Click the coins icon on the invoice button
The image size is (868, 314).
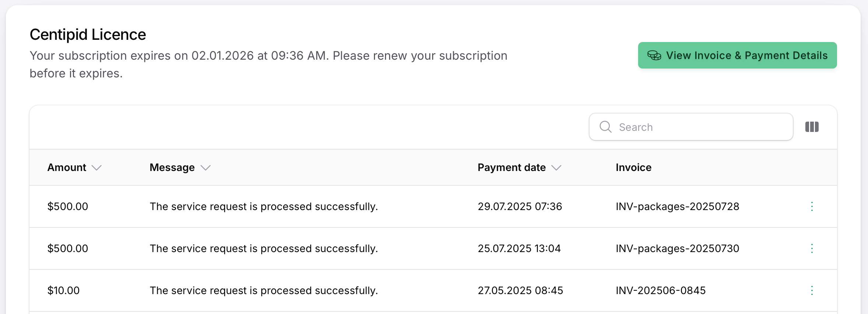pos(654,55)
